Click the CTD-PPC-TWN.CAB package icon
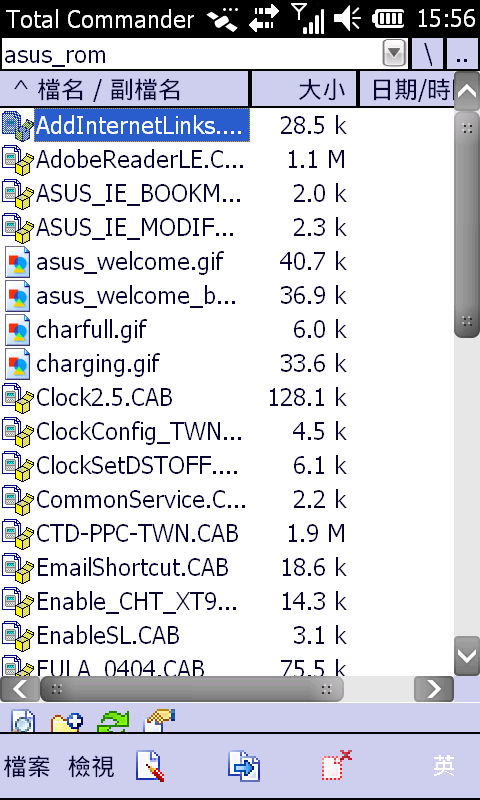 point(17,534)
